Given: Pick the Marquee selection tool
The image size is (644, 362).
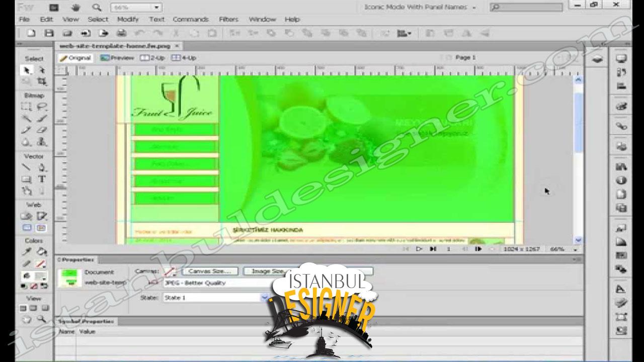Looking at the screenshot, I should pyautogui.click(x=26, y=107).
